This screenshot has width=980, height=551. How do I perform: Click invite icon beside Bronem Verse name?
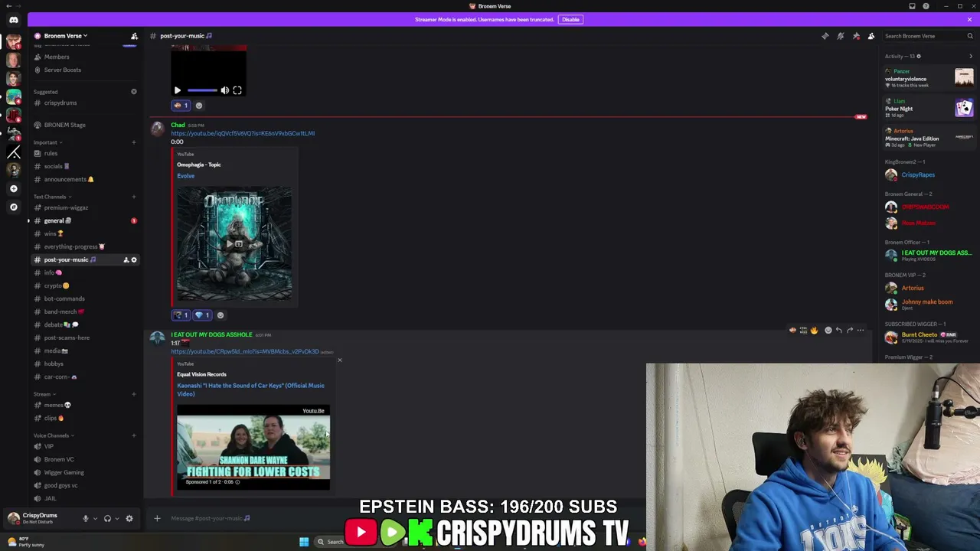134,36
